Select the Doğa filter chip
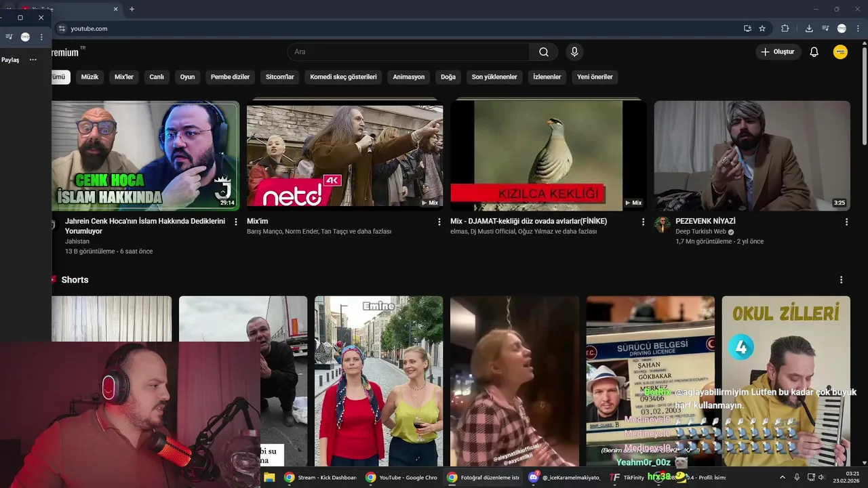This screenshot has height=488, width=868. tap(448, 77)
